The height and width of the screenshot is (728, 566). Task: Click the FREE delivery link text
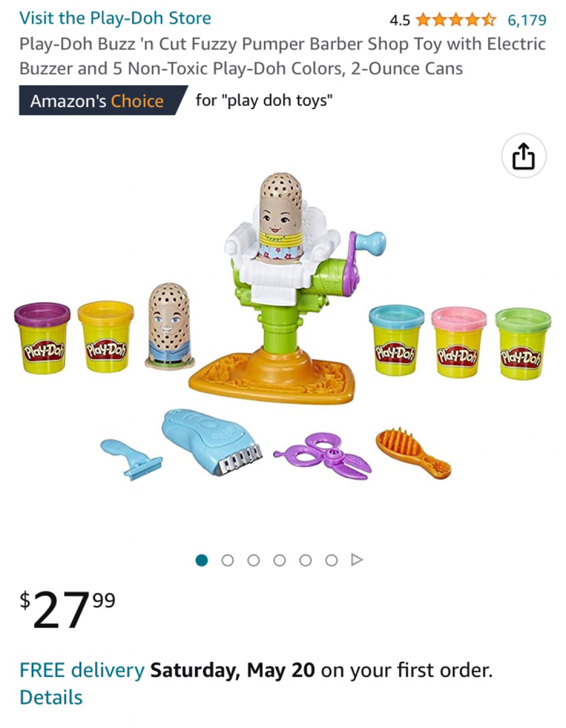coord(82,670)
